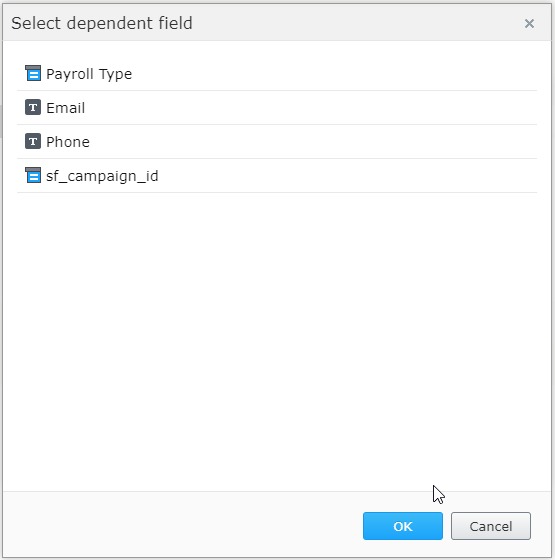The height and width of the screenshot is (560, 555).
Task: Click blank space right of the Email label
Action: tap(311, 108)
